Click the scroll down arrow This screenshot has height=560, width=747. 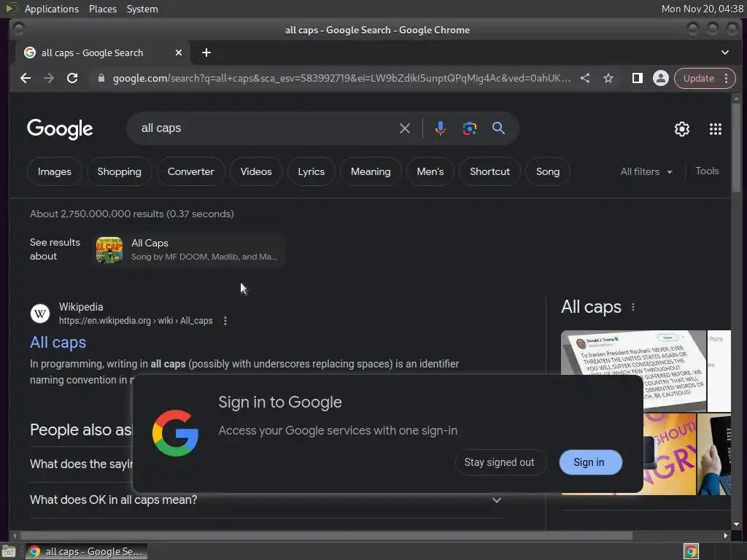[x=736, y=524]
